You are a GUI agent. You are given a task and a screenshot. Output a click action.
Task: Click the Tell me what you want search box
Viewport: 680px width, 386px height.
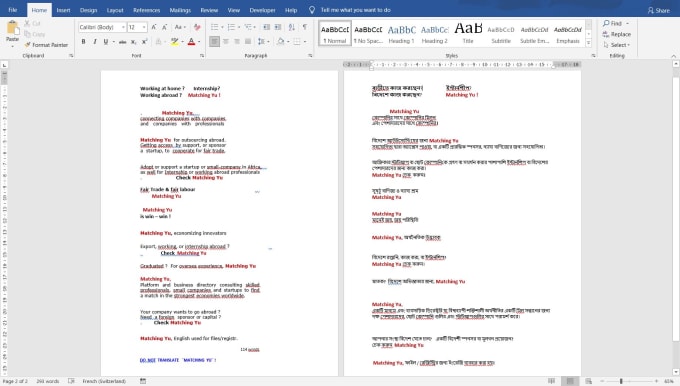pyautogui.click(x=355, y=10)
